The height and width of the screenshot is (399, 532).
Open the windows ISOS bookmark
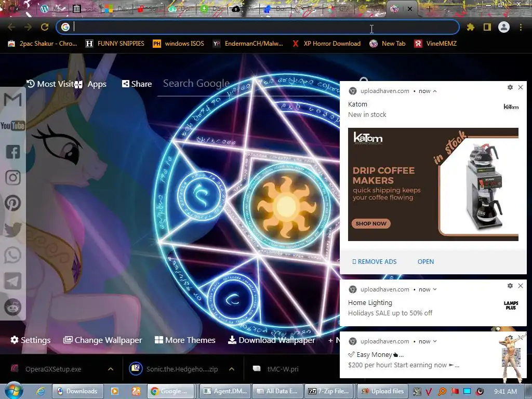point(179,44)
